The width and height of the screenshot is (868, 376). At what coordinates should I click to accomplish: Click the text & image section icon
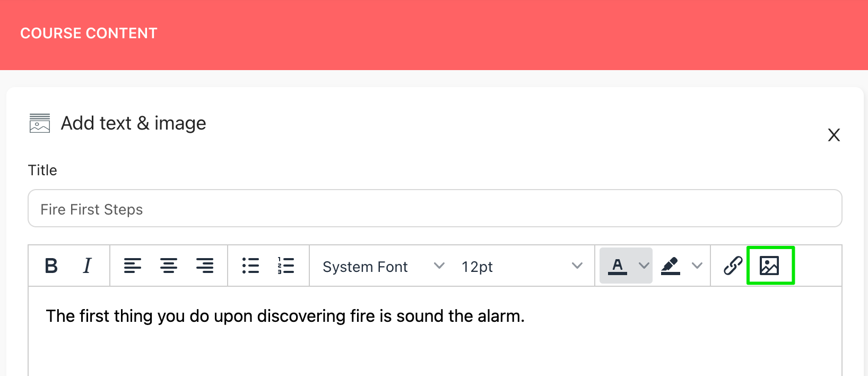click(40, 123)
